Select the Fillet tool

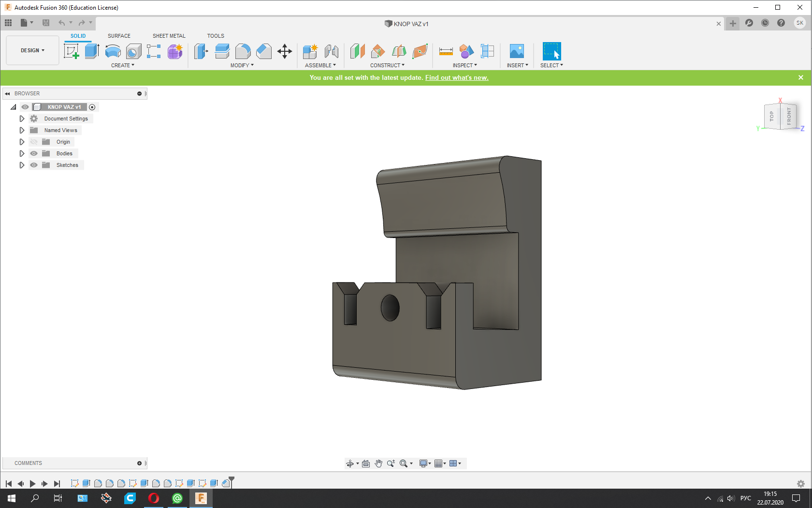243,51
